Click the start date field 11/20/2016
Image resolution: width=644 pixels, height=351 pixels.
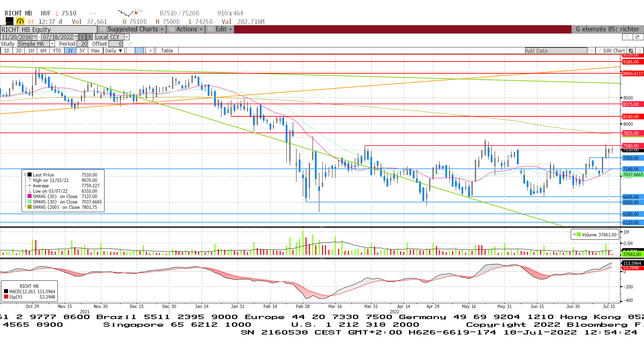[x=16, y=37]
